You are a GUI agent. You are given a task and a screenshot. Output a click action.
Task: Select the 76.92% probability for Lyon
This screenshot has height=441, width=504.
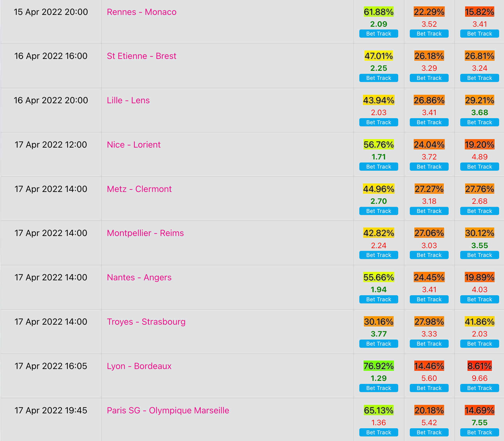click(x=379, y=366)
